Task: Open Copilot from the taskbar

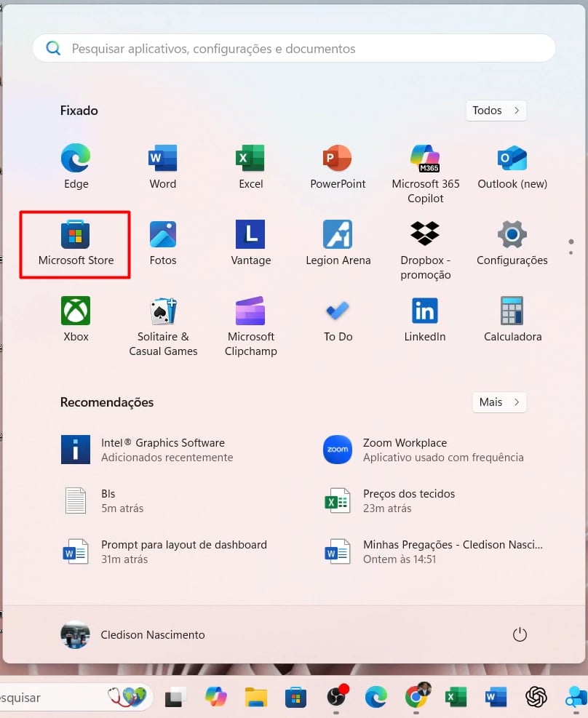Action: [215, 698]
